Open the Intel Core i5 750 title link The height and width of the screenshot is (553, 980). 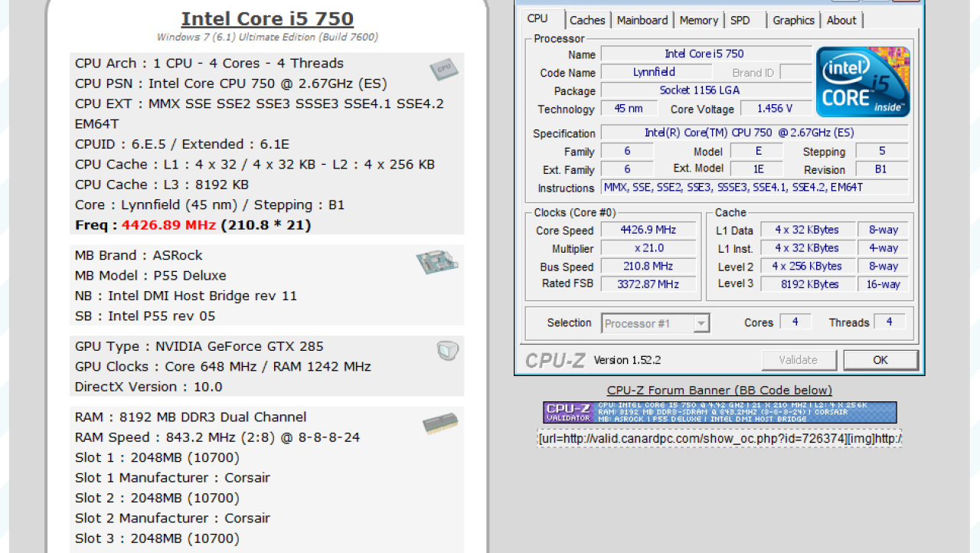click(x=267, y=18)
